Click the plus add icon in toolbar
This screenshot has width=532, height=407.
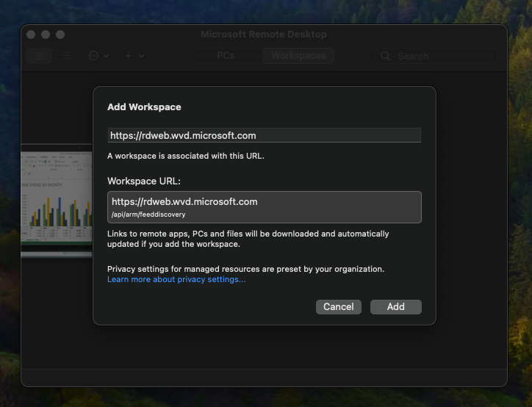(x=129, y=56)
